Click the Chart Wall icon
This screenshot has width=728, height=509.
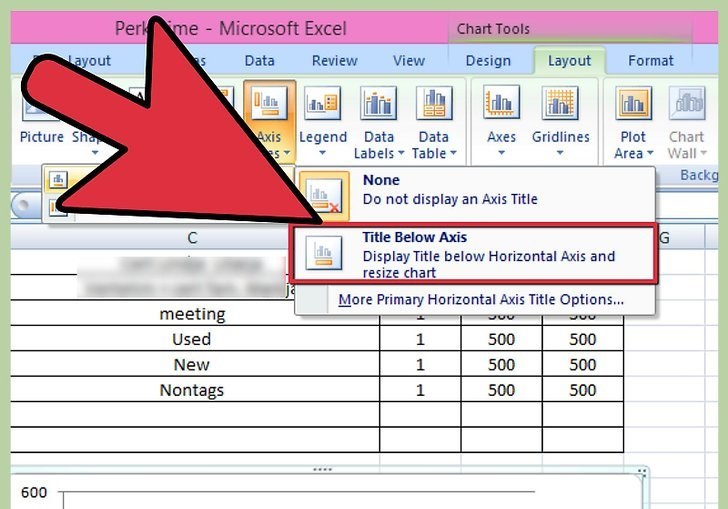coord(687,103)
